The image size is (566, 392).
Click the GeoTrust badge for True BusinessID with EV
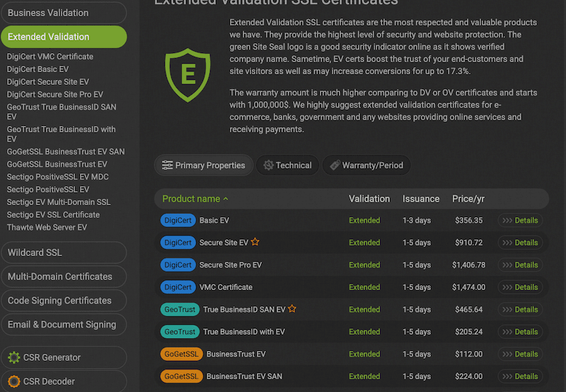coord(180,332)
